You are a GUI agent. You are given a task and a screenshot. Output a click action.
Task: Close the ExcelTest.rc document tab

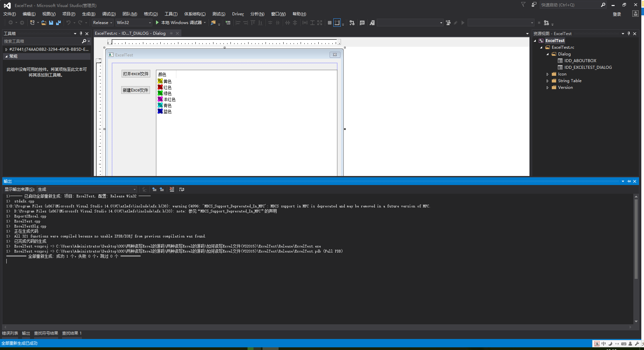tap(177, 33)
